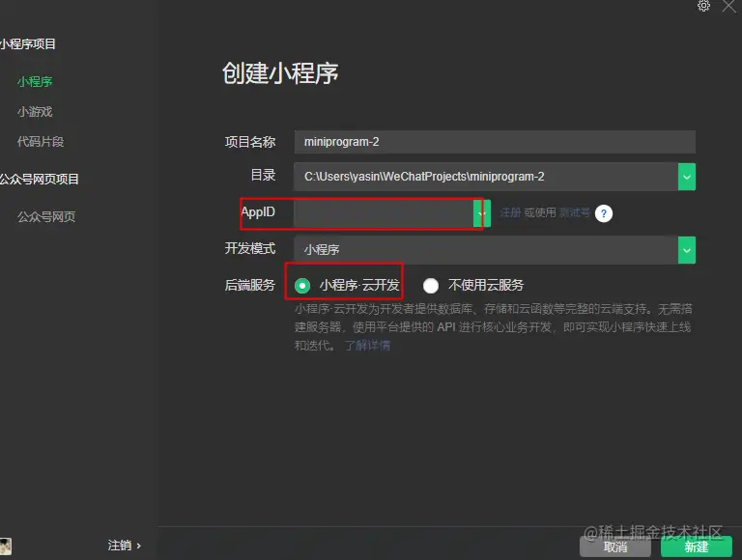Open 代码片段 in the sidebar
742x560 pixels.
(41, 141)
